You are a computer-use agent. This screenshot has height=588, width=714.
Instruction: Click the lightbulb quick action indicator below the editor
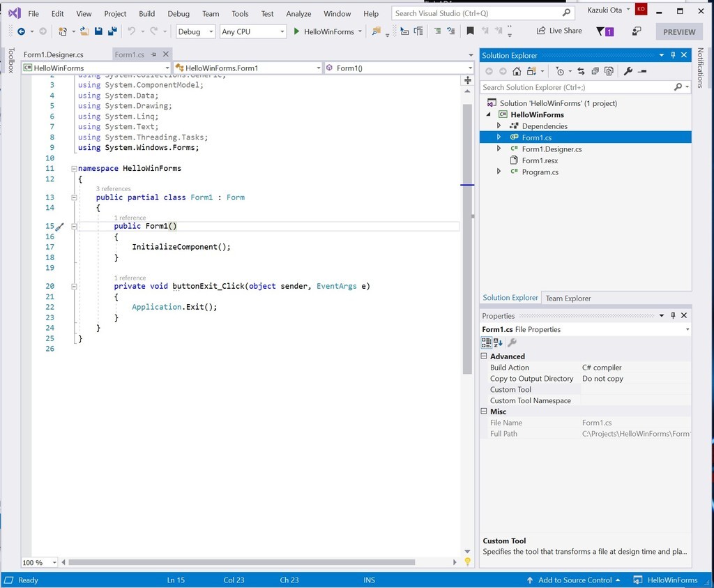(467, 561)
